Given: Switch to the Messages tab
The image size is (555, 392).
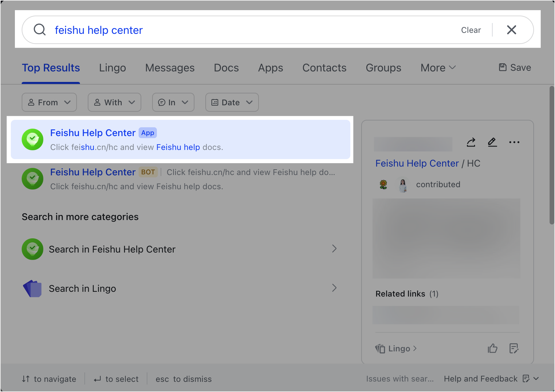Looking at the screenshot, I should [170, 68].
